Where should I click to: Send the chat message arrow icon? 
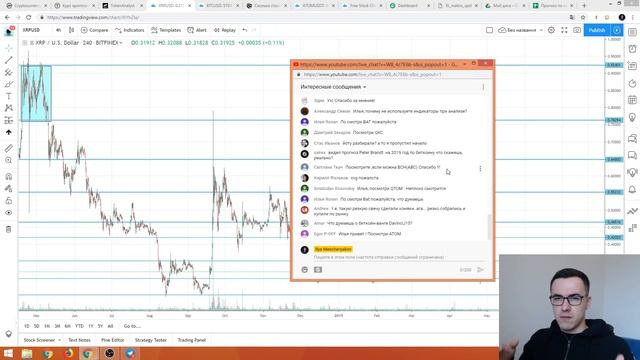tap(480, 270)
